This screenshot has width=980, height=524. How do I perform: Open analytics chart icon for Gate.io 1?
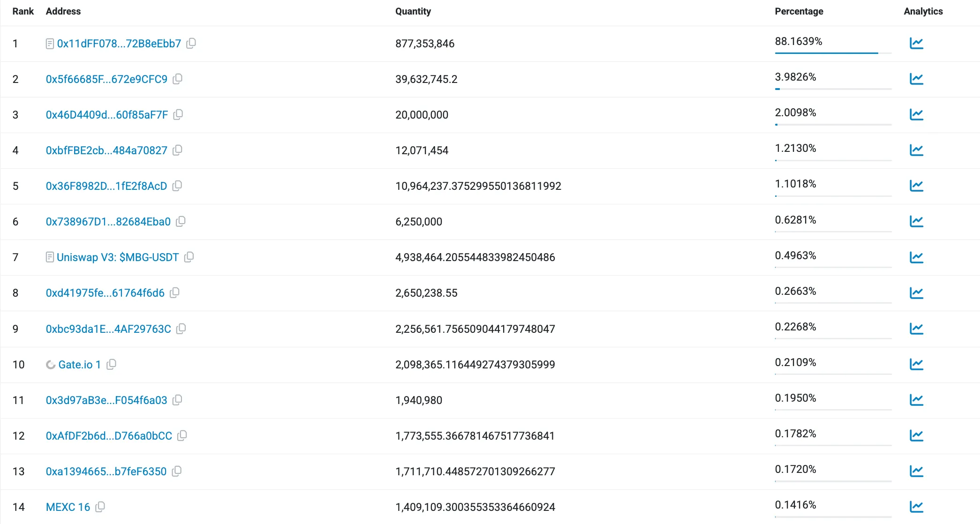(x=916, y=364)
